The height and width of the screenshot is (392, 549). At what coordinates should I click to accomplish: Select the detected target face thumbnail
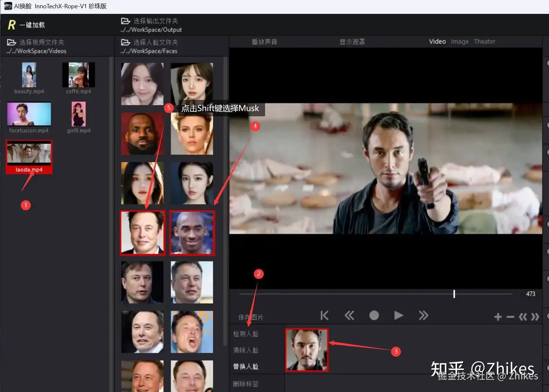[x=307, y=350]
